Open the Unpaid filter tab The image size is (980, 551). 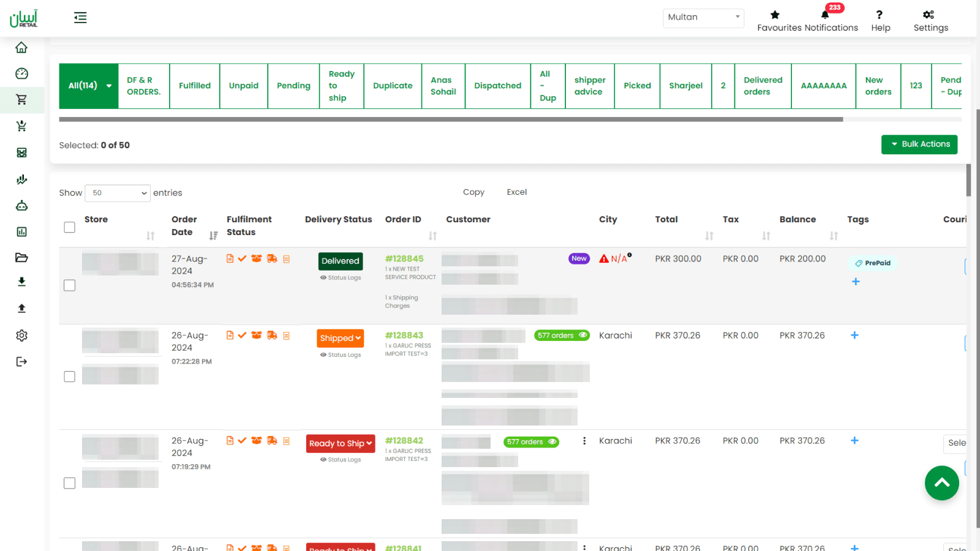click(x=243, y=86)
